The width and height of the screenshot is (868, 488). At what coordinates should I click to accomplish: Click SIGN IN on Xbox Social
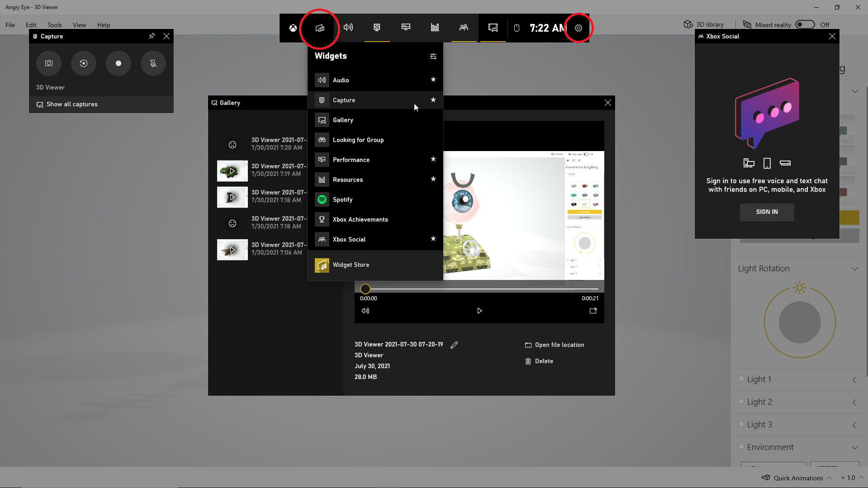(767, 212)
